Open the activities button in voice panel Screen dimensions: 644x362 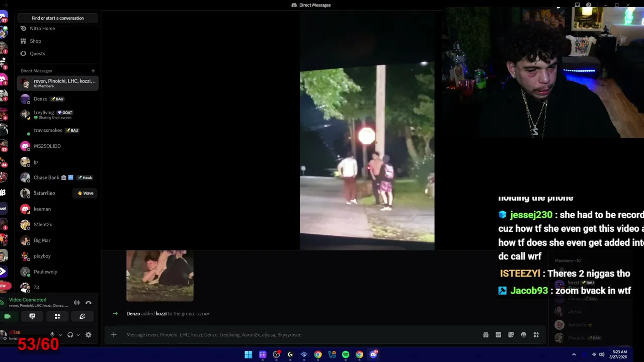(57, 316)
